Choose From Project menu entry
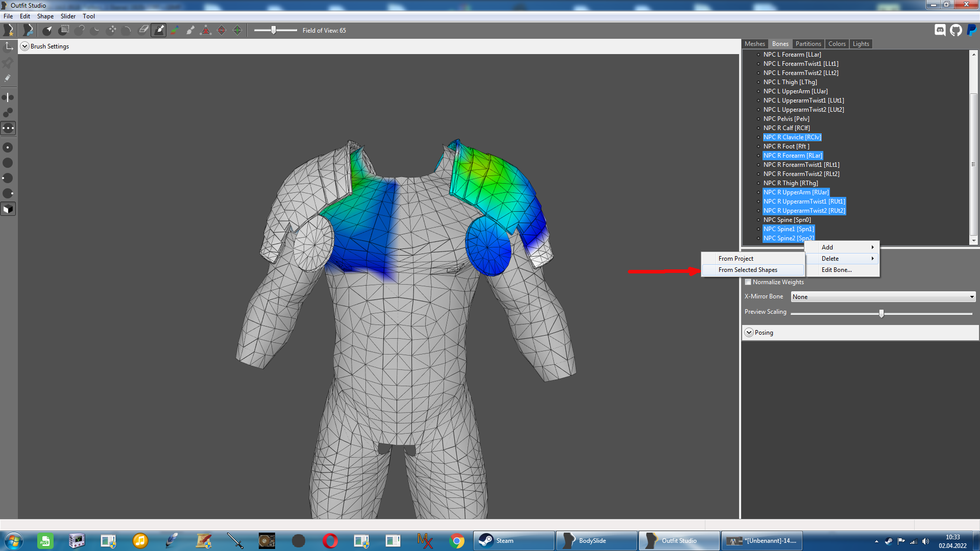Screen dimensions: 980x551 [753, 259]
